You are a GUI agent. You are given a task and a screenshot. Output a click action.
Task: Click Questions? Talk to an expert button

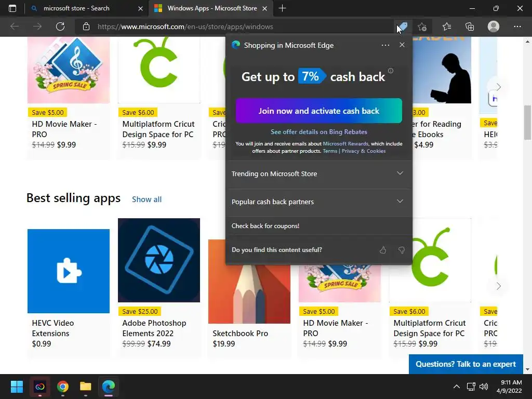[x=465, y=364]
